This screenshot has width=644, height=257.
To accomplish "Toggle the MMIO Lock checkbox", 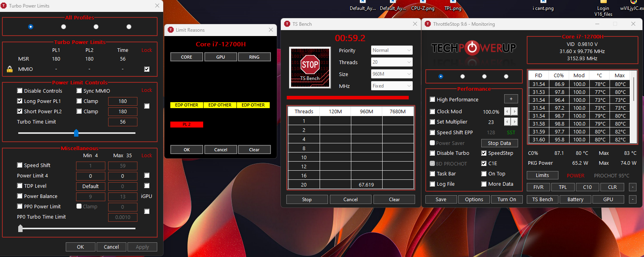I will 147,69.
